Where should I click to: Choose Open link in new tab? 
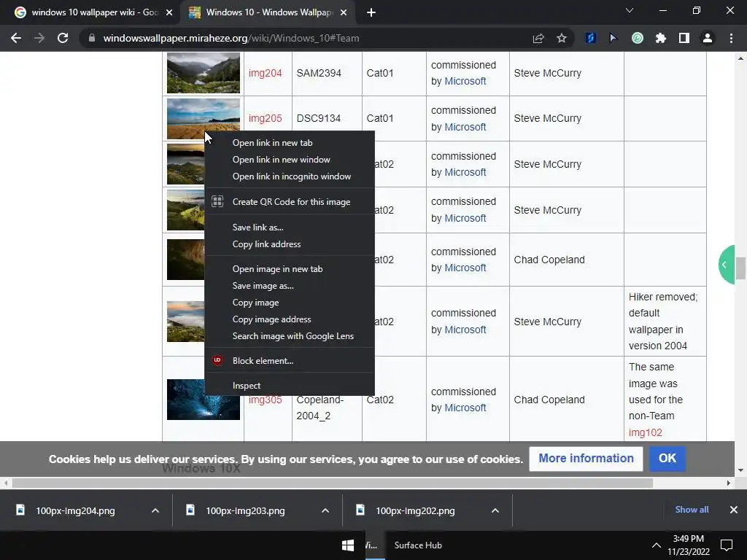point(289,143)
